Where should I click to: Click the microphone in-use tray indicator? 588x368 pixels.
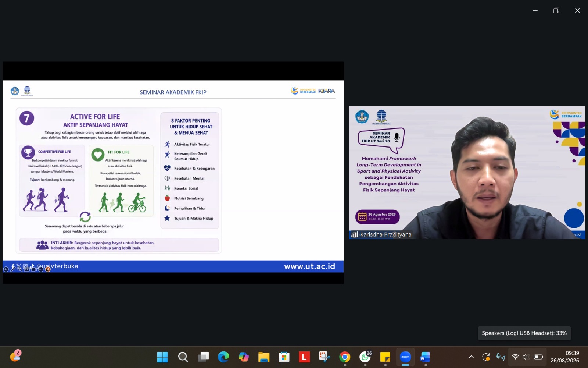pos(501,357)
